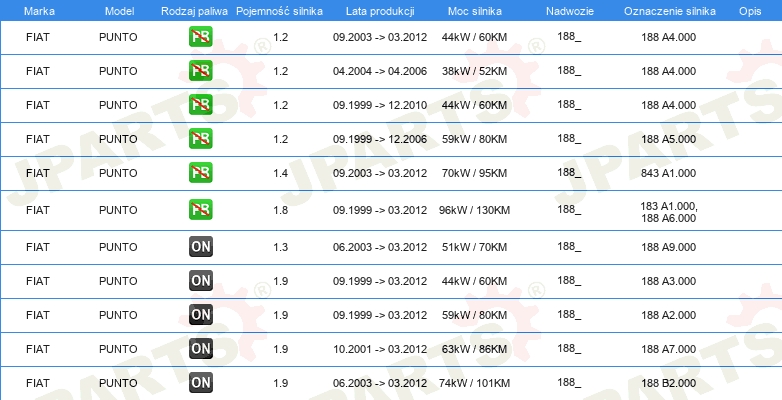Click the Nadwozie column header
Viewport: 782px width, 400px height.
(569, 11)
